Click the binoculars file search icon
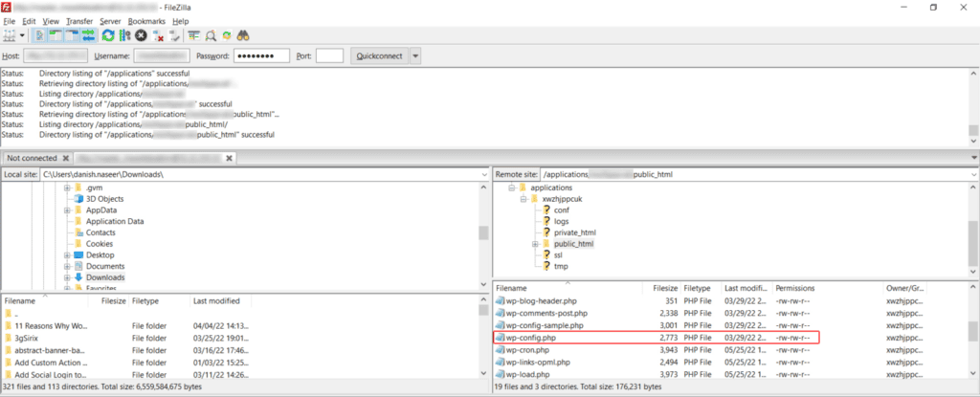Image resolution: width=980 pixels, height=397 pixels. 244,35
